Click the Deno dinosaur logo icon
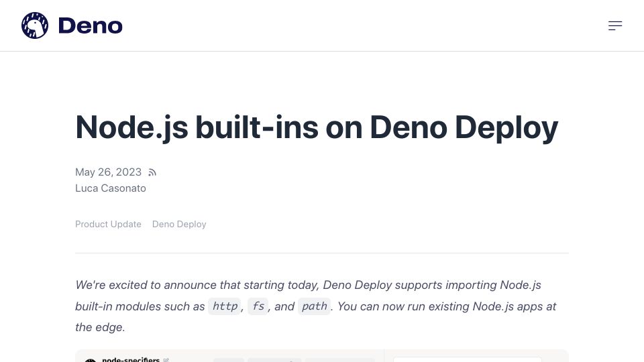The width and height of the screenshot is (644, 362). pyautogui.click(x=35, y=25)
